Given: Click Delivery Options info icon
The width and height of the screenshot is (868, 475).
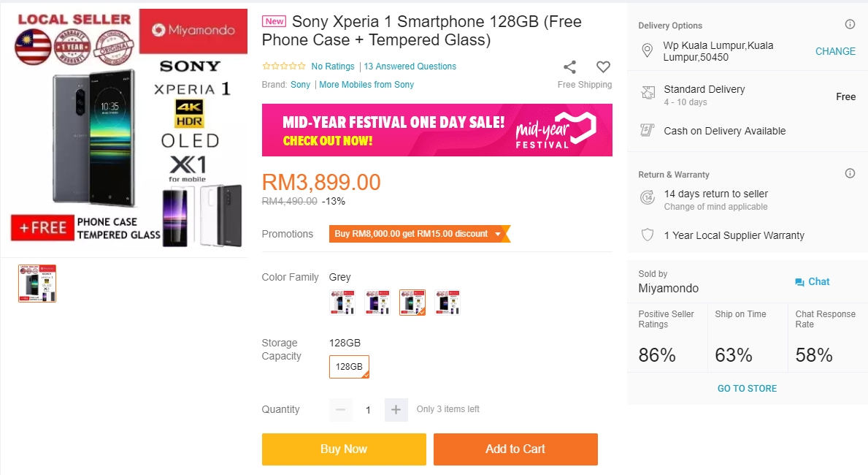Looking at the screenshot, I should click(850, 25).
